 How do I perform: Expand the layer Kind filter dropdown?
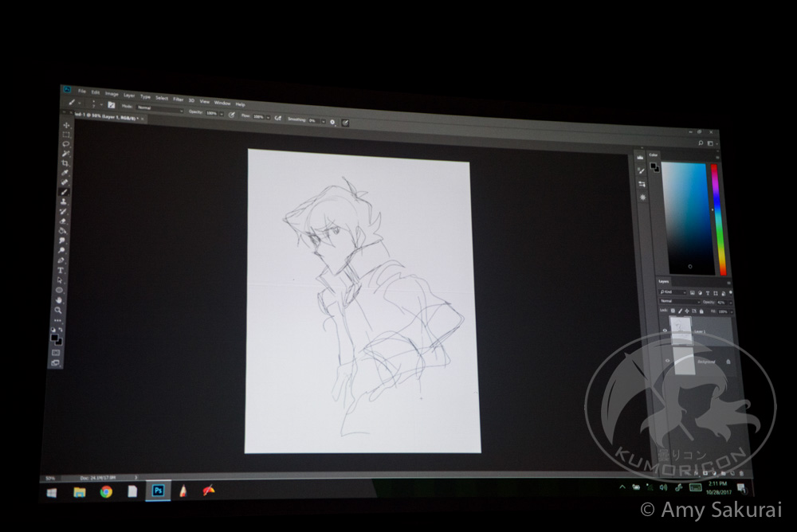(x=673, y=292)
